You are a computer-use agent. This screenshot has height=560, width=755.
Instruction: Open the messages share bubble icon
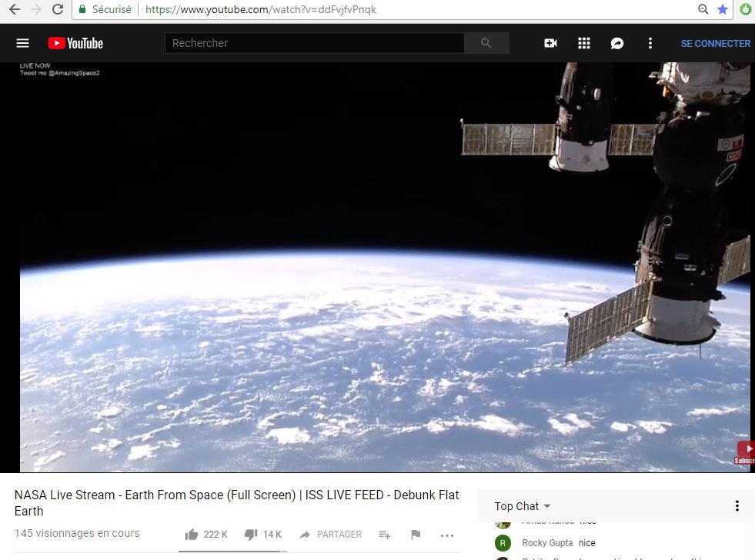(x=616, y=43)
